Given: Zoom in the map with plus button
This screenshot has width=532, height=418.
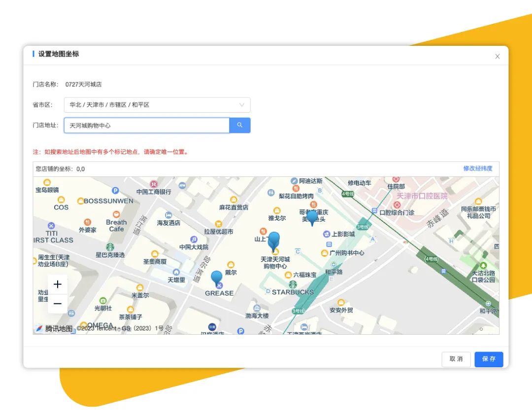Looking at the screenshot, I should [58, 284].
